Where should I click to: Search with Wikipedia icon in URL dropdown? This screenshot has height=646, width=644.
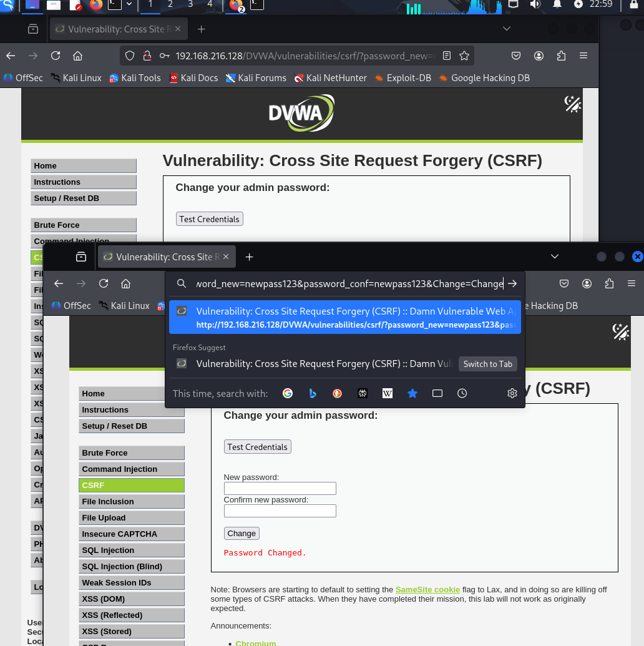coord(388,393)
